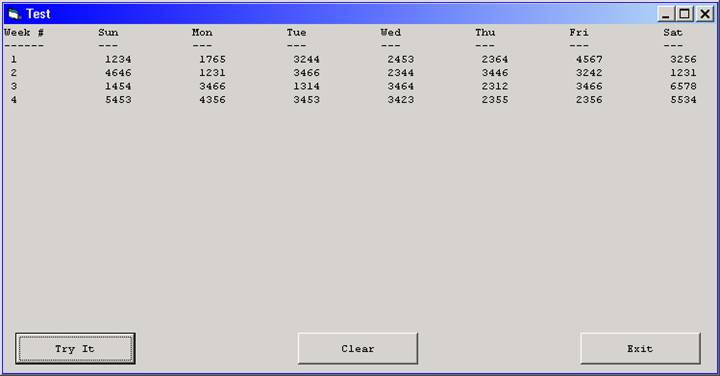Click the value 4567 under Fri
The image size is (720, 376).
[589, 59]
